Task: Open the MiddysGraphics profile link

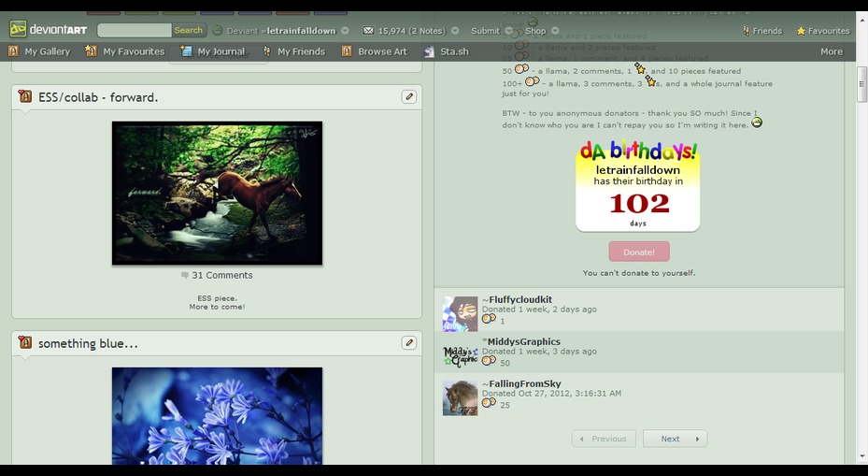Action: (x=523, y=342)
